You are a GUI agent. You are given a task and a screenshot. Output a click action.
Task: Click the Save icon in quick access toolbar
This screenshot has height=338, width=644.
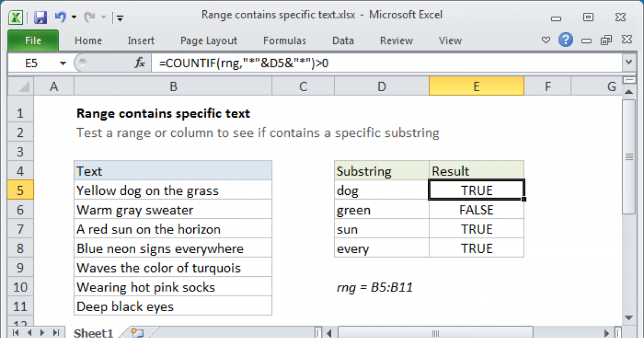point(40,17)
